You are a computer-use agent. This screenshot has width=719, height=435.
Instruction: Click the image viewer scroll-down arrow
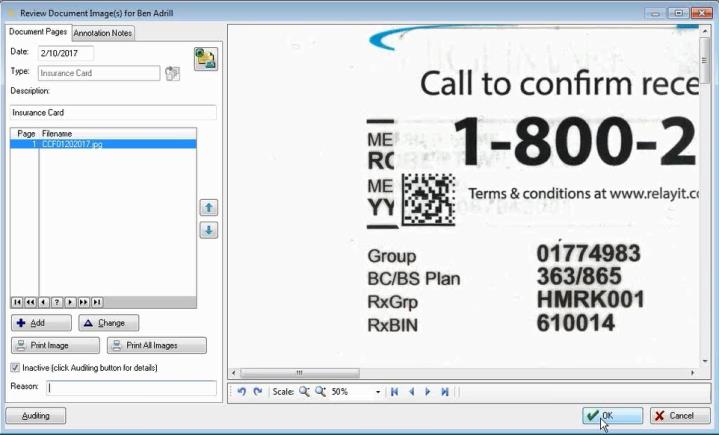point(705,361)
